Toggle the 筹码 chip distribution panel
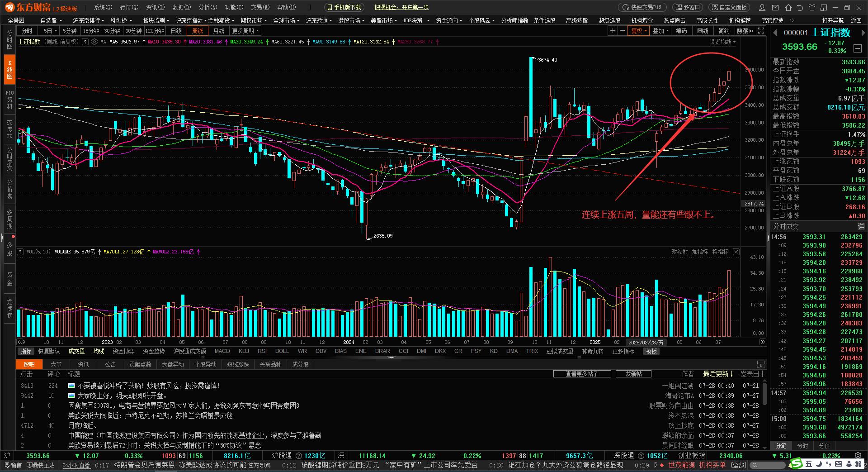This screenshot has width=868, height=472. click(x=682, y=31)
